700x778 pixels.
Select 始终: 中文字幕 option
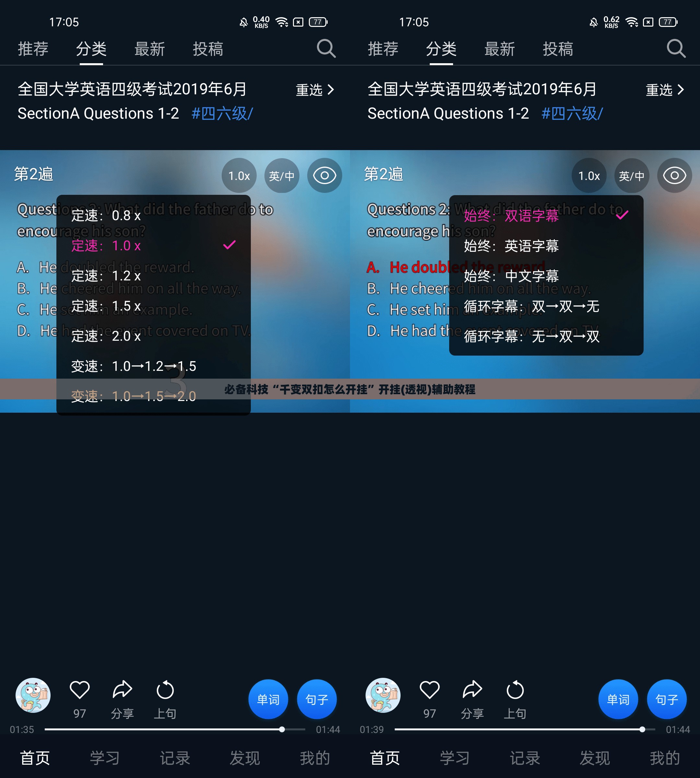click(x=546, y=276)
